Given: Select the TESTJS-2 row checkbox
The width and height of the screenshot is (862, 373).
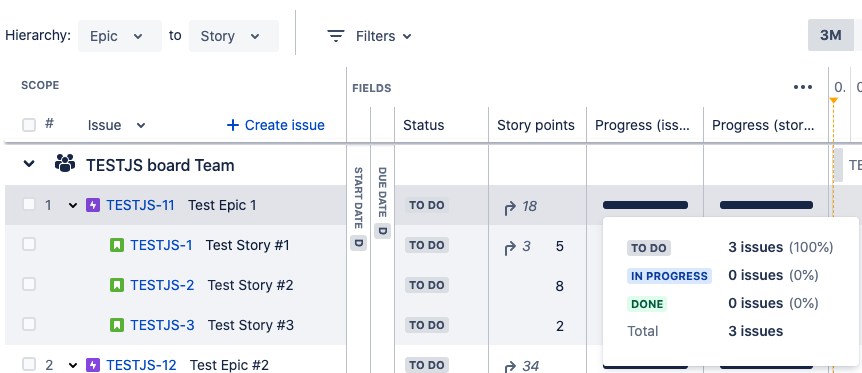Looking at the screenshot, I should [x=29, y=284].
